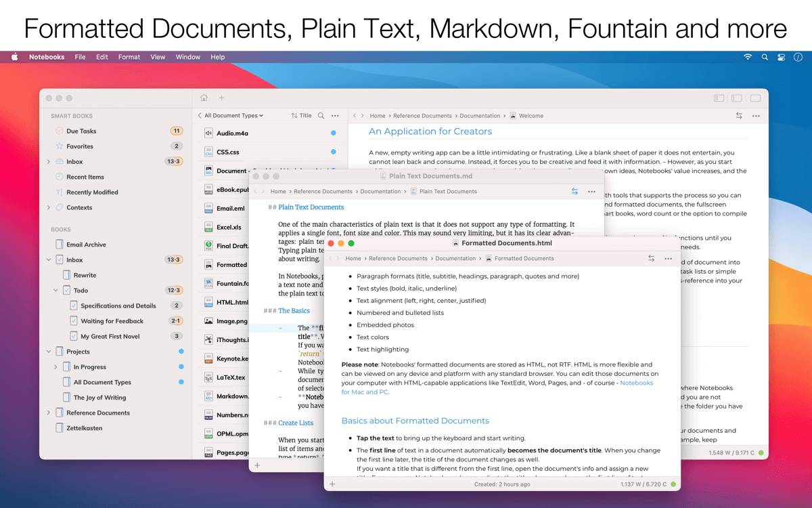This screenshot has width=812, height=508.
Task: Select the LaTeX.tex file icon
Action: [x=209, y=377]
